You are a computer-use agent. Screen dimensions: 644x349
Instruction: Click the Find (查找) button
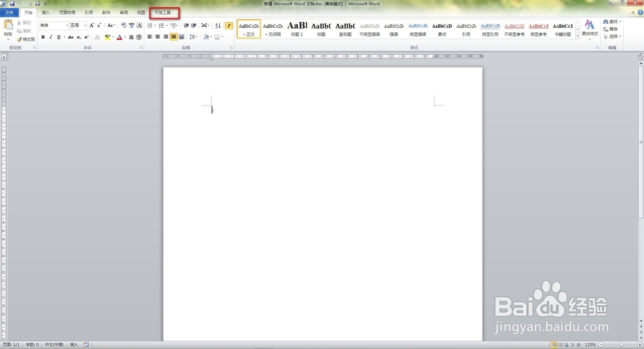[x=612, y=22]
